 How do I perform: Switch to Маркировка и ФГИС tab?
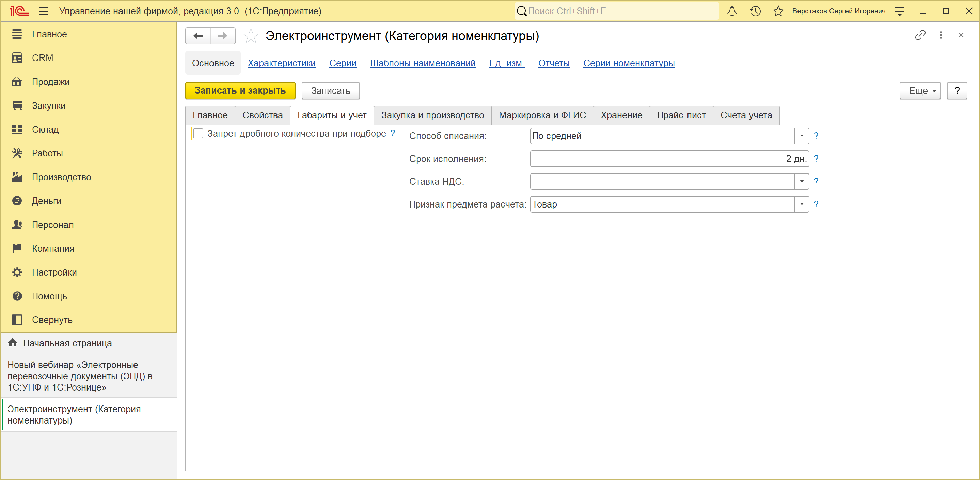[x=542, y=115]
